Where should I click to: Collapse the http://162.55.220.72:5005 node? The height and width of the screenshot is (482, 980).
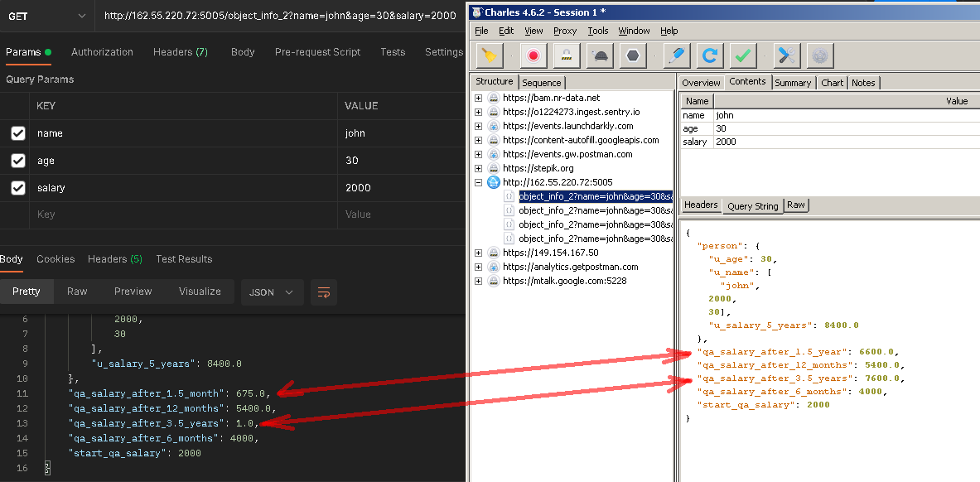point(479,182)
